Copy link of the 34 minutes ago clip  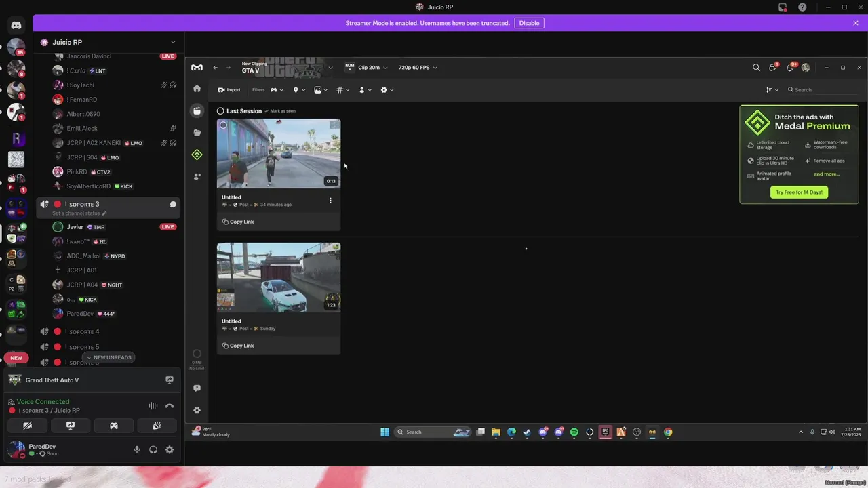[x=238, y=222]
